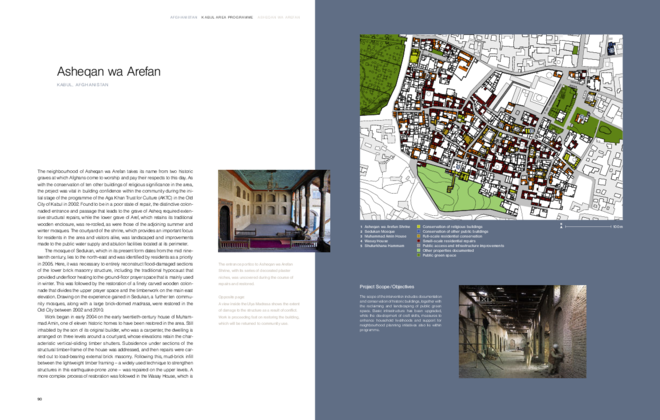Screen dimensions: 660x420
Task: Open the neighbourhood conservation map image
Action: [x=491, y=127]
